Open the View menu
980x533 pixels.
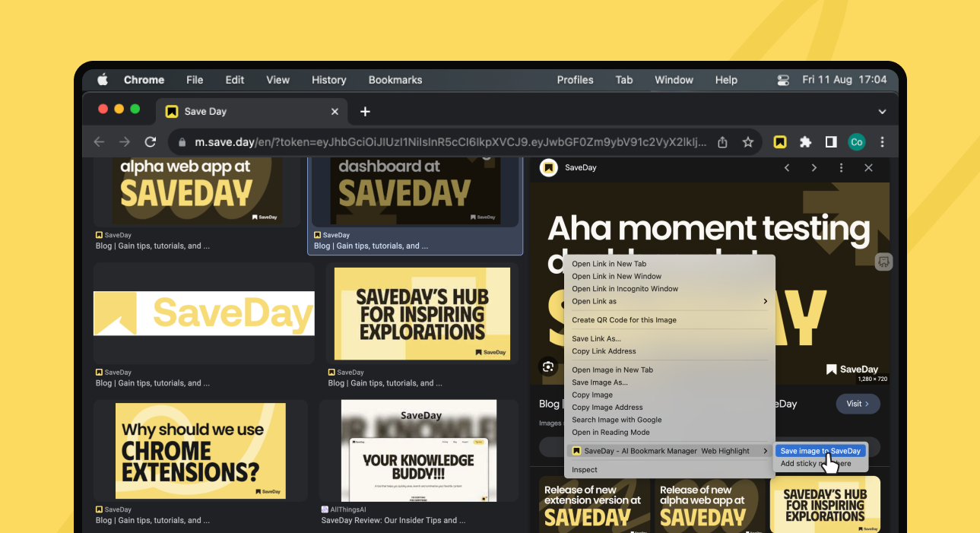coord(278,80)
